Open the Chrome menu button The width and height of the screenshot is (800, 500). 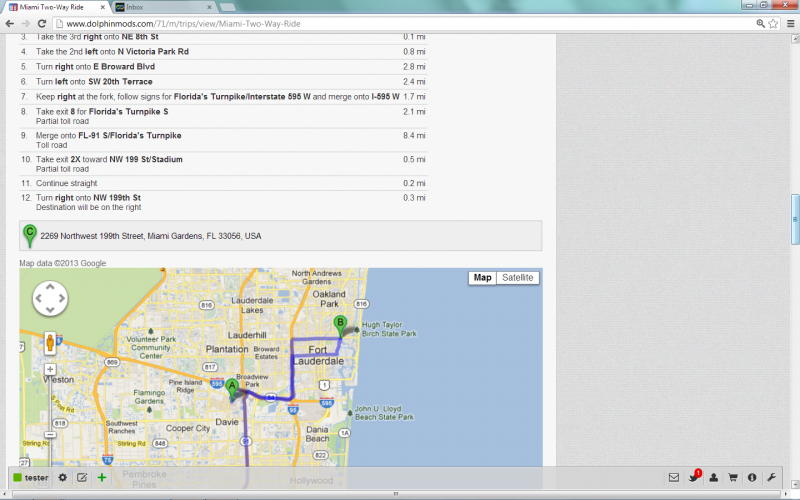pyautogui.click(x=790, y=23)
